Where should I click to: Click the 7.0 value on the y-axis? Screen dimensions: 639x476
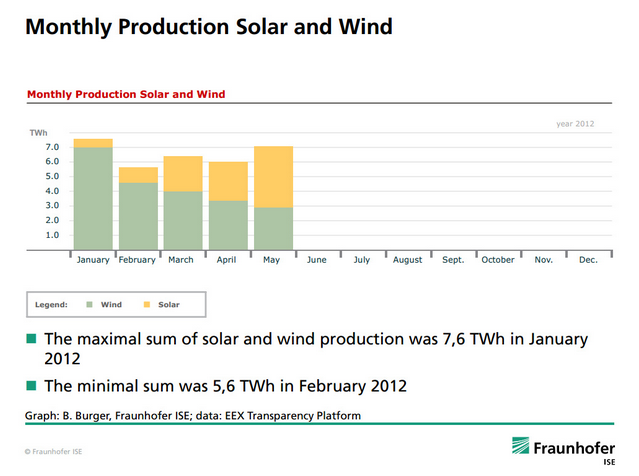pos(52,147)
